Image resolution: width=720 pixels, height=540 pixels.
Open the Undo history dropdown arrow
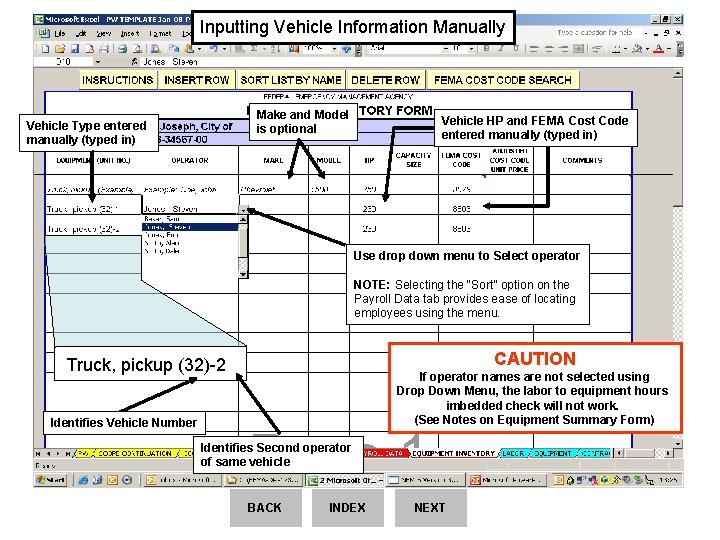[x=224, y=49]
